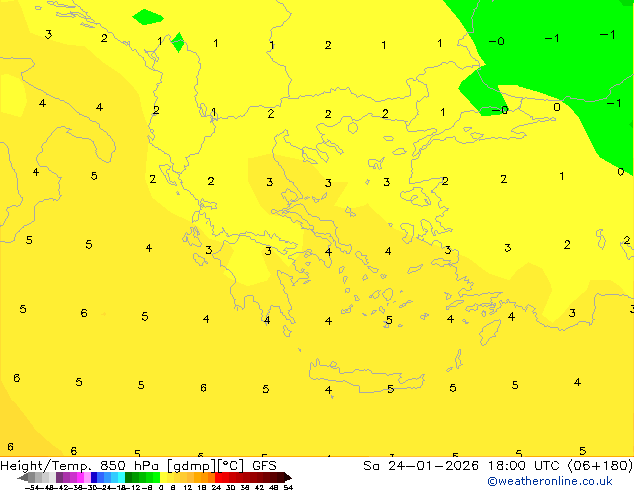This screenshot has height=490, width=634.
Task: Click the '24' legend scale label
Action: point(216,487)
